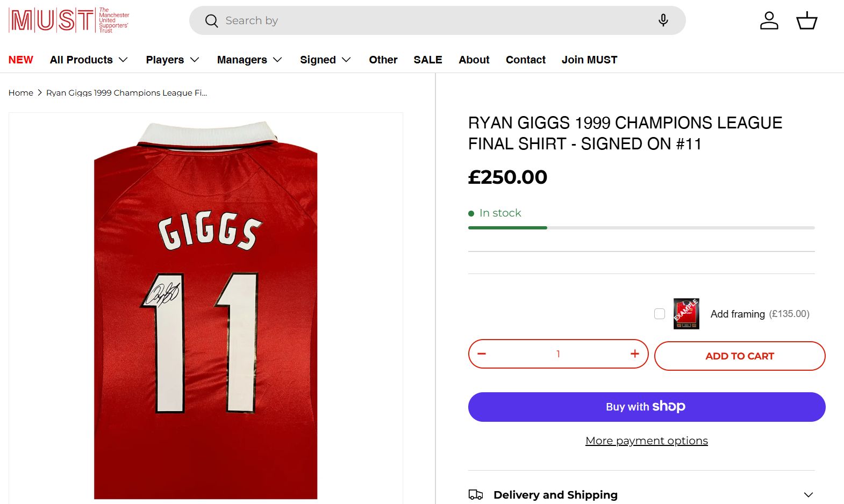
Task: Click the stock level progress bar
Action: click(641, 228)
